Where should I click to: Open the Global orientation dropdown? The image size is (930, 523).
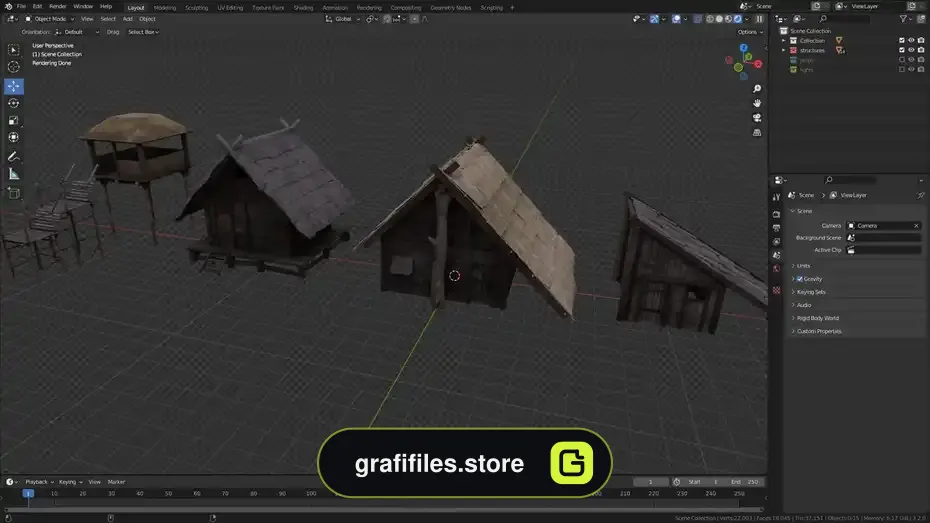[343, 19]
